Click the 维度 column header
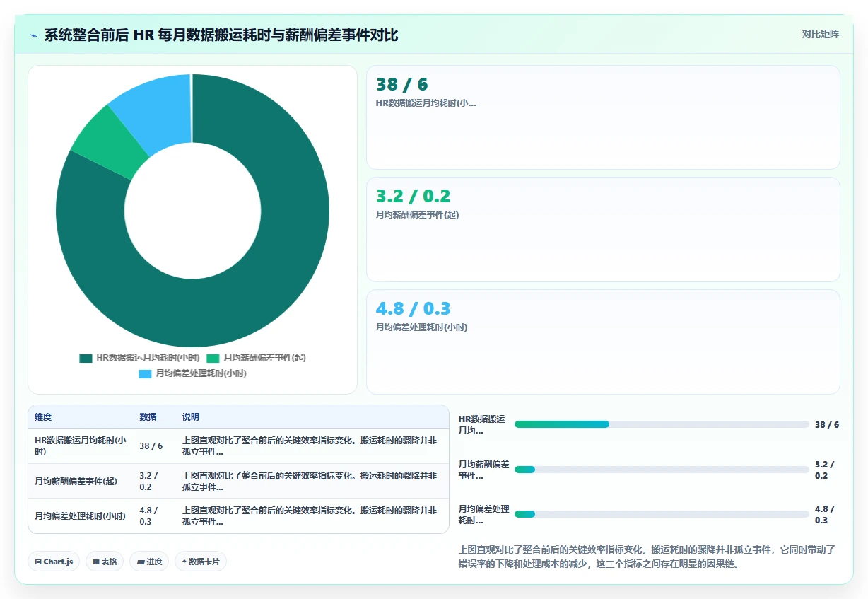Image resolution: width=868 pixels, height=599 pixels. 43,417
